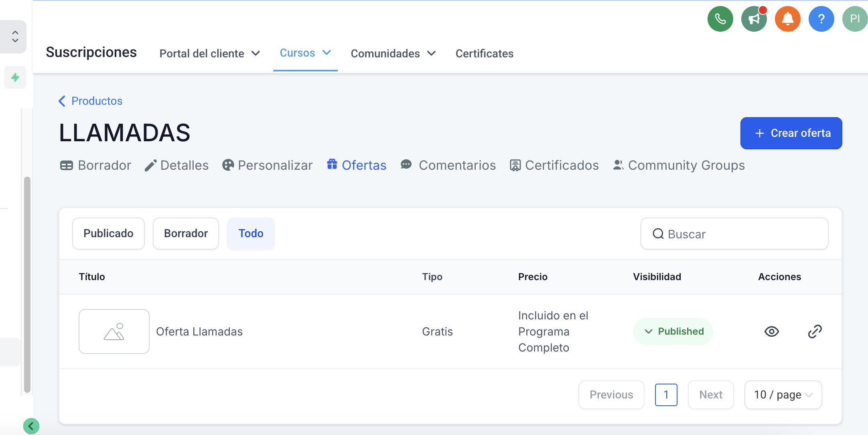Click the copy link icon for Oferta Llamadas
The width and height of the screenshot is (868, 435).
coord(815,331)
